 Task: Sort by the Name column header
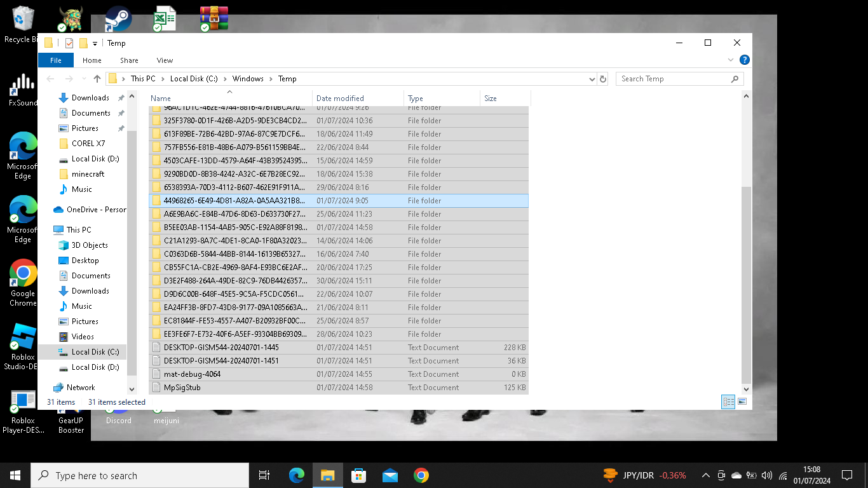(x=231, y=98)
